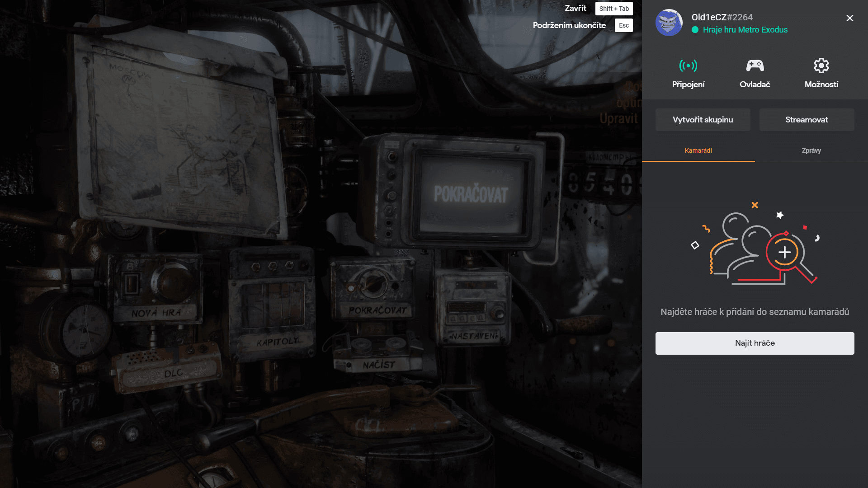
Task: Open NASTAVENÍ in the game menu
Action: 474,336
